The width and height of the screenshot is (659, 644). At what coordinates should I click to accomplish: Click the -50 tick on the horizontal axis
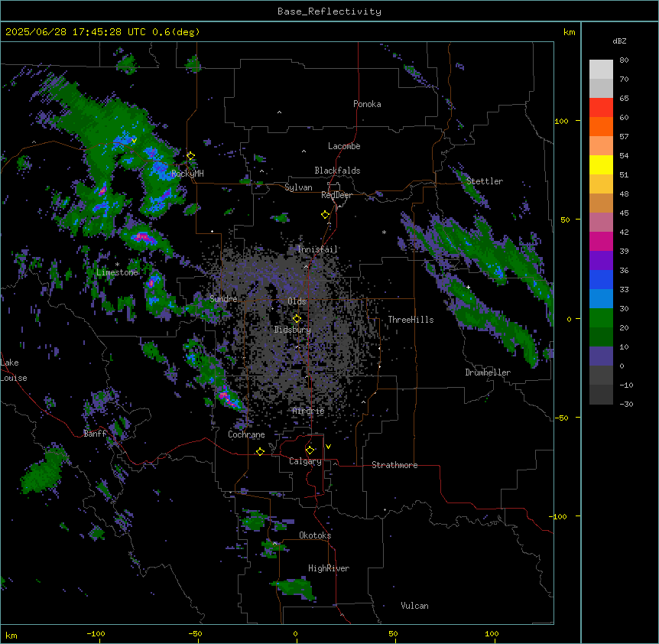coord(195,634)
